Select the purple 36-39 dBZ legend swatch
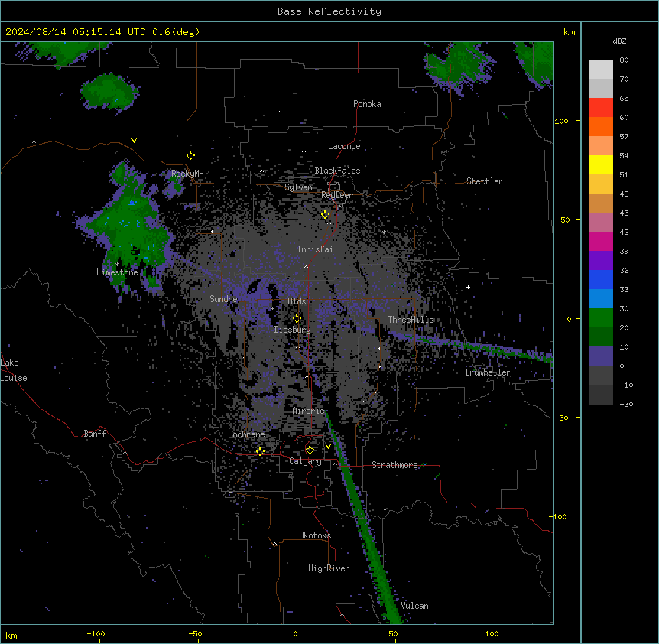Screen dimensions: 659x644 coord(601,261)
